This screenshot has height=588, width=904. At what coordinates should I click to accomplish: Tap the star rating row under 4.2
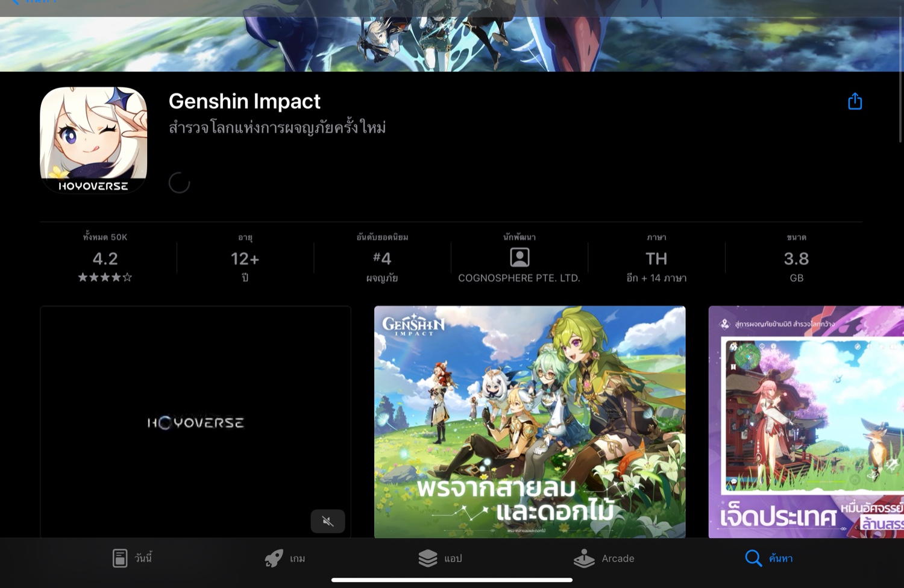[105, 278]
